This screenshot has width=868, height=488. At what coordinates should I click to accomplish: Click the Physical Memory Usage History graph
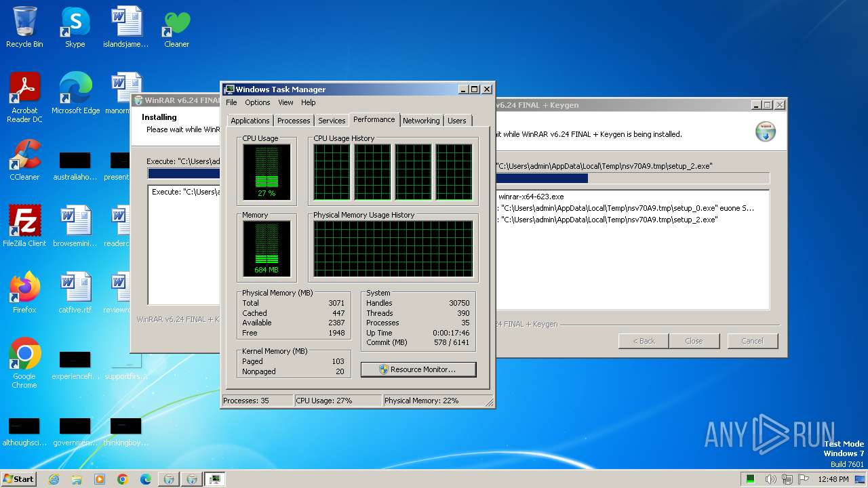click(393, 249)
